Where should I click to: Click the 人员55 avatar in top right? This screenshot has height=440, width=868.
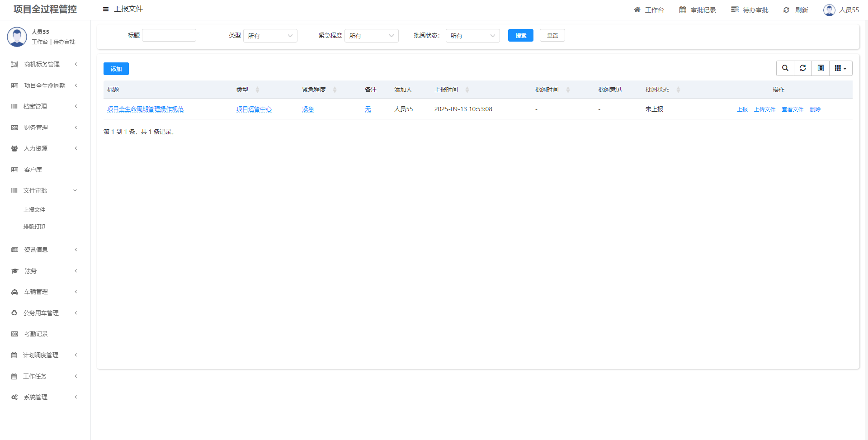click(x=829, y=10)
